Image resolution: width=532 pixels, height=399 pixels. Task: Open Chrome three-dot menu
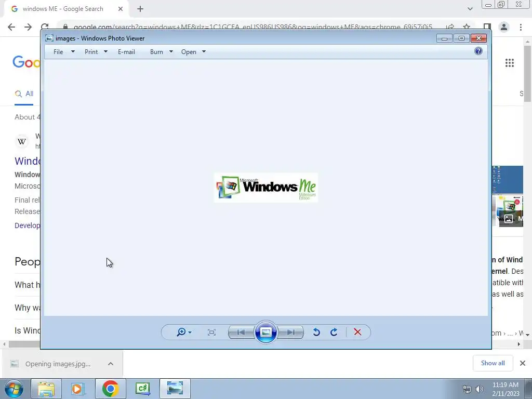(521, 27)
